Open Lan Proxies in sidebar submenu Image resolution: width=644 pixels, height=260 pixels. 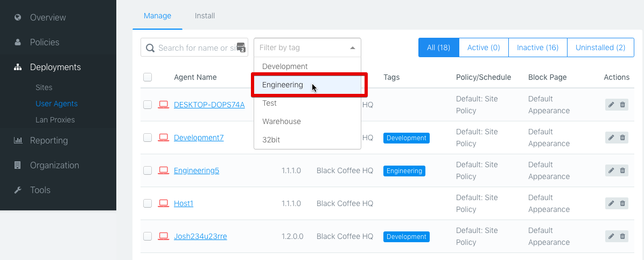point(55,120)
